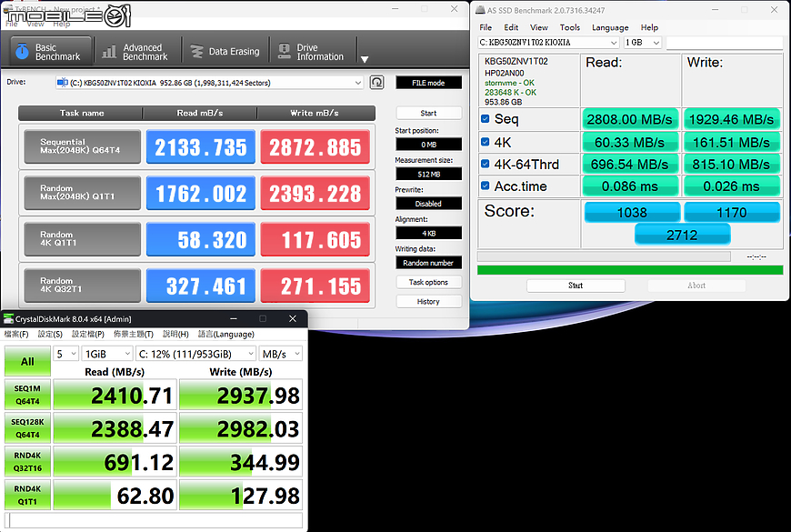The height and width of the screenshot is (532, 791).
Task: Click the Seq write result 1929.46 MB/s
Action: tap(732, 119)
